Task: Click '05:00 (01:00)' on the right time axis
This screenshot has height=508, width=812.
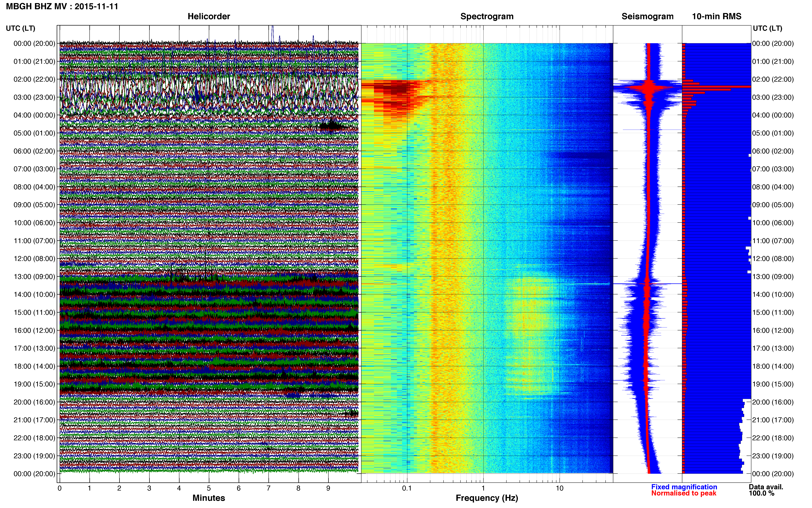Action: pos(773,133)
